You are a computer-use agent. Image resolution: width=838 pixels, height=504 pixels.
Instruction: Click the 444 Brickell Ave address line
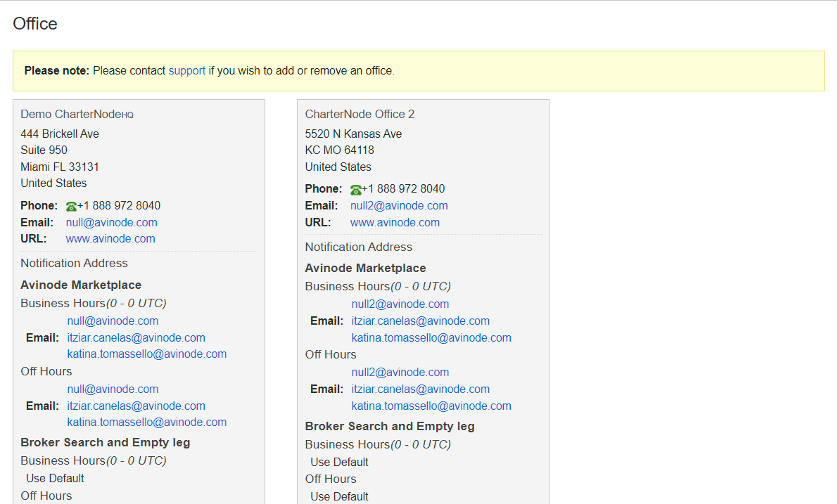pos(60,134)
